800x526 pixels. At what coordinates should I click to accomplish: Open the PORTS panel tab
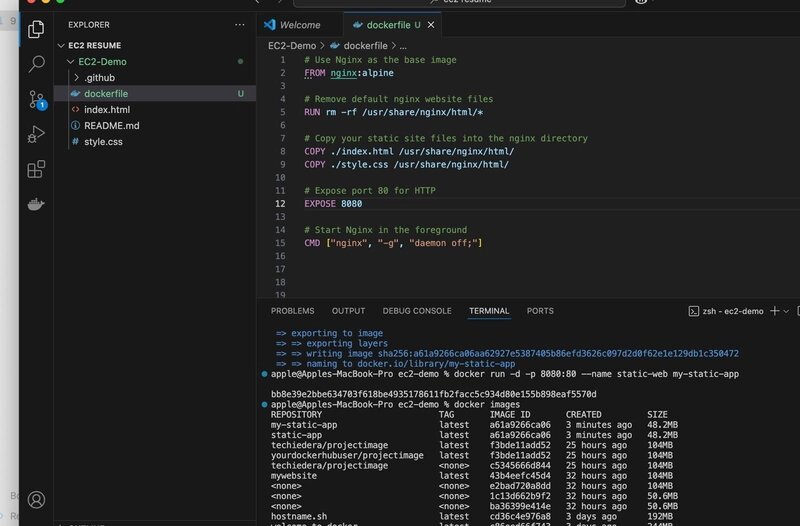coord(540,311)
